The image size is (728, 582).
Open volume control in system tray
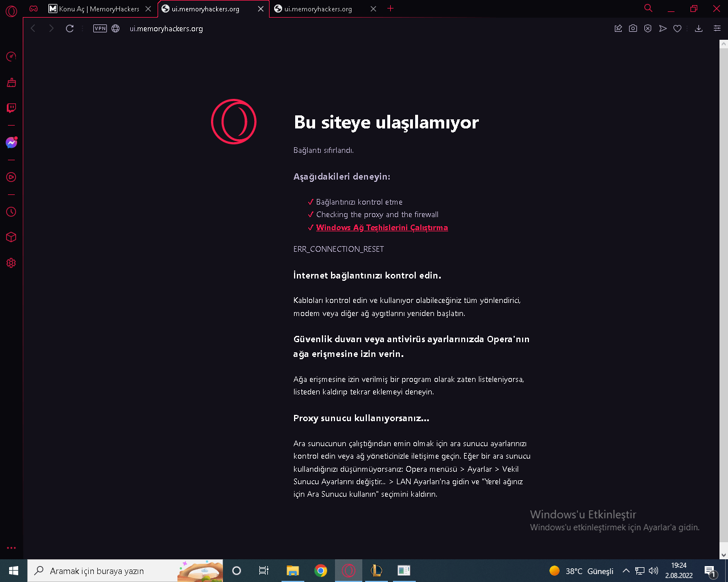653,571
